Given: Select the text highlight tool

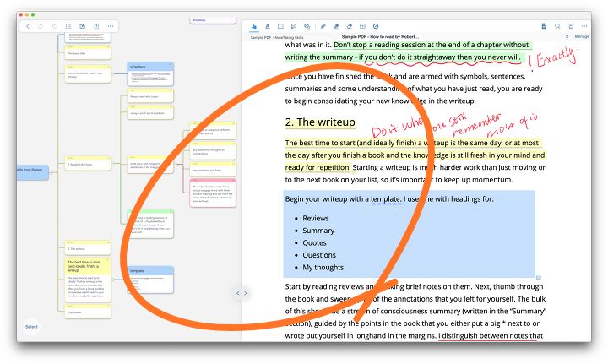Looking at the screenshot, I should [x=268, y=26].
